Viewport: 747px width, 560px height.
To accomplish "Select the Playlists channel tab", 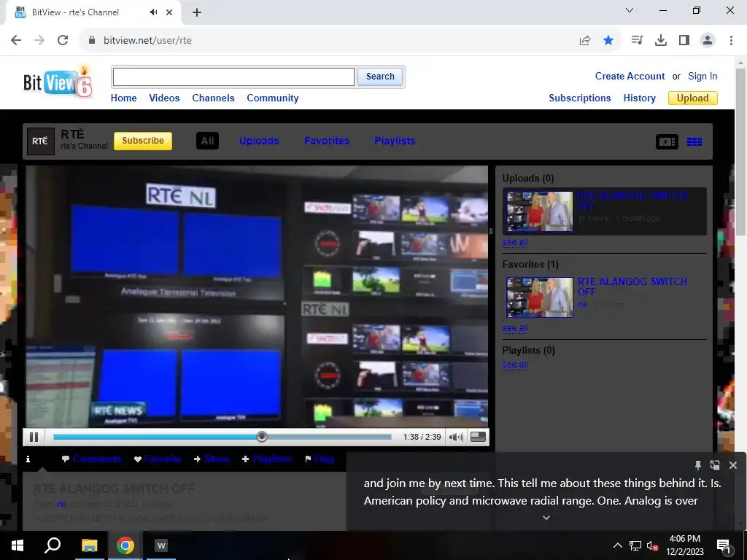I will pyautogui.click(x=395, y=141).
